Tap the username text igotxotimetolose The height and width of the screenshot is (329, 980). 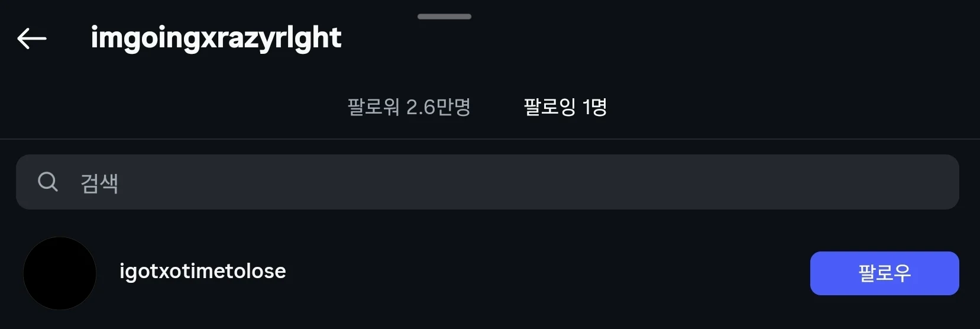pyautogui.click(x=202, y=271)
